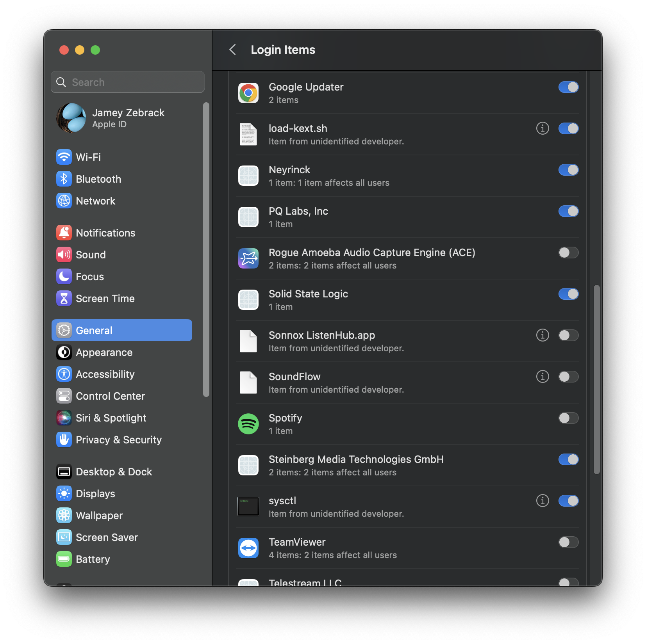Click the Wallpaper flower icon

pyautogui.click(x=64, y=515)
